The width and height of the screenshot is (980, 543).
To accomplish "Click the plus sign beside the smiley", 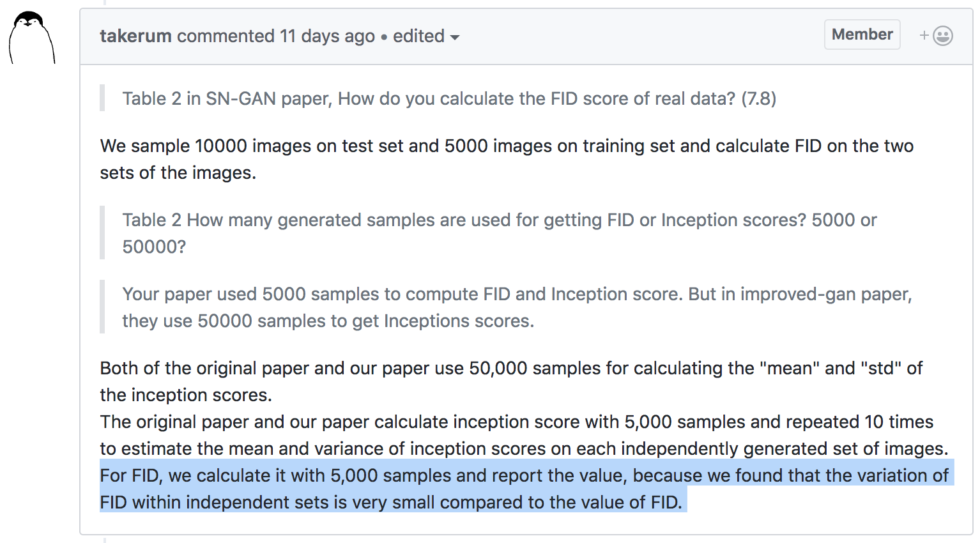I will [x=924, y=36].
